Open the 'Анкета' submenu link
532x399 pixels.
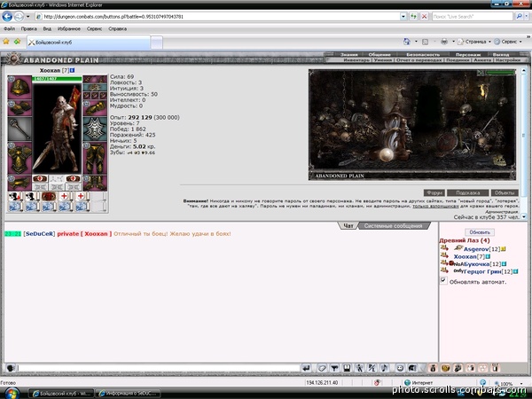click(x=482, y=60)
